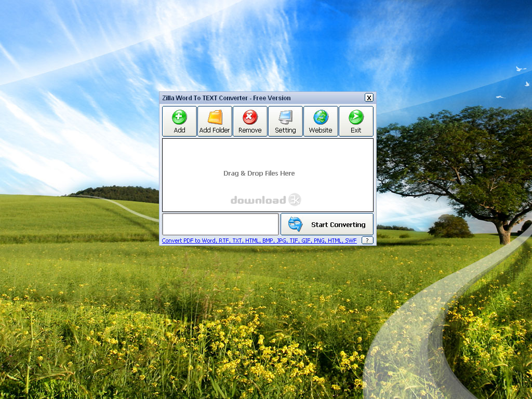Visit the Website globe button
The image size is (532, 399).
pyautogui.click(x=321, y=121)
